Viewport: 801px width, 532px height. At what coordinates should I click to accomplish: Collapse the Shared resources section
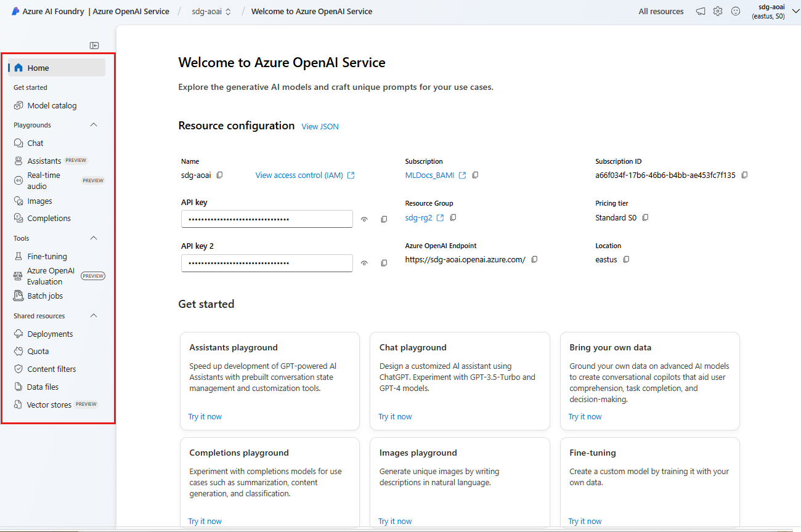pyautogui.click(x=94, y=316)
